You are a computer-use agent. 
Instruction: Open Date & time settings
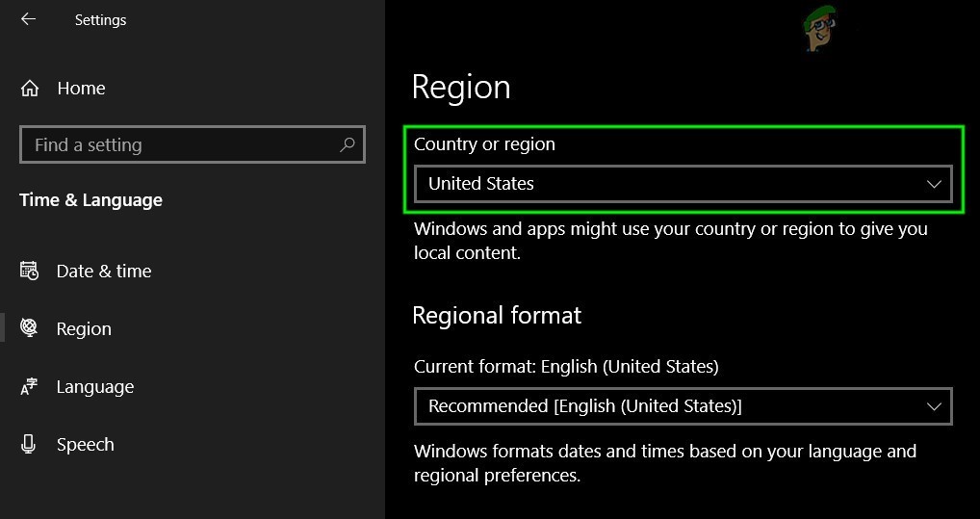click(104, 272)
